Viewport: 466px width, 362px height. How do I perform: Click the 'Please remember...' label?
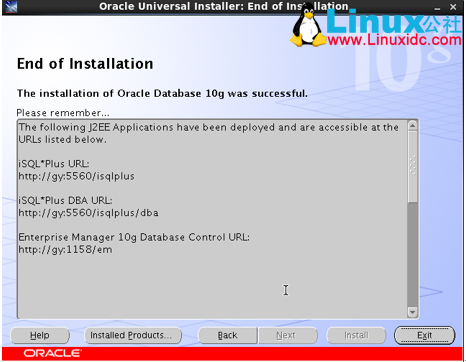pos(63,113)
